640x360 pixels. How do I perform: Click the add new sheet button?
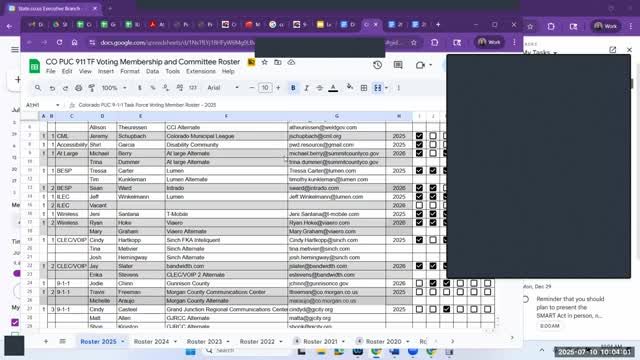point(46,341)
